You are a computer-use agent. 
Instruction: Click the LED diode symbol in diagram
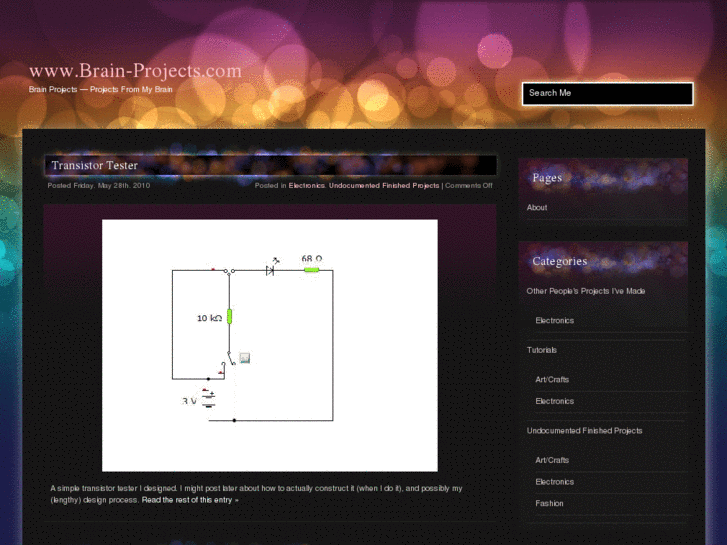click(x=272, y=267)
